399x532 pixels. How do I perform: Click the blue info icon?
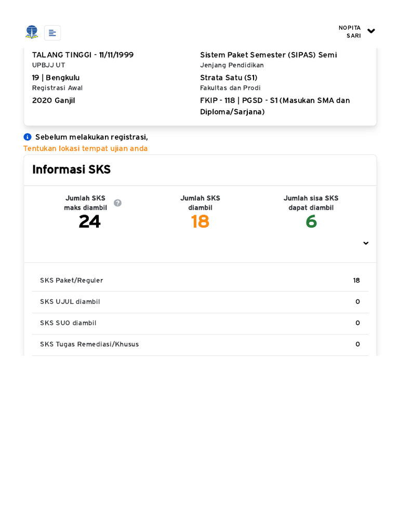coord(28,137)
